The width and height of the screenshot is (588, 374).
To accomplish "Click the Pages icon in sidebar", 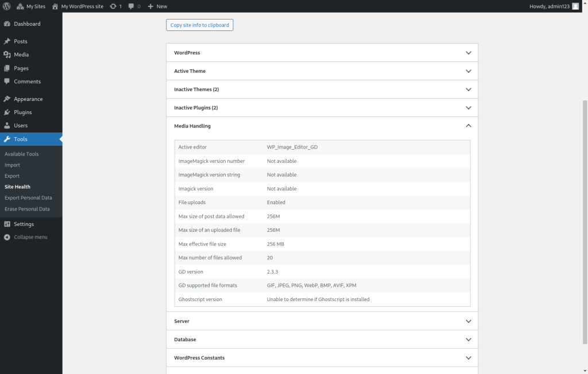I will pos(7,68).
